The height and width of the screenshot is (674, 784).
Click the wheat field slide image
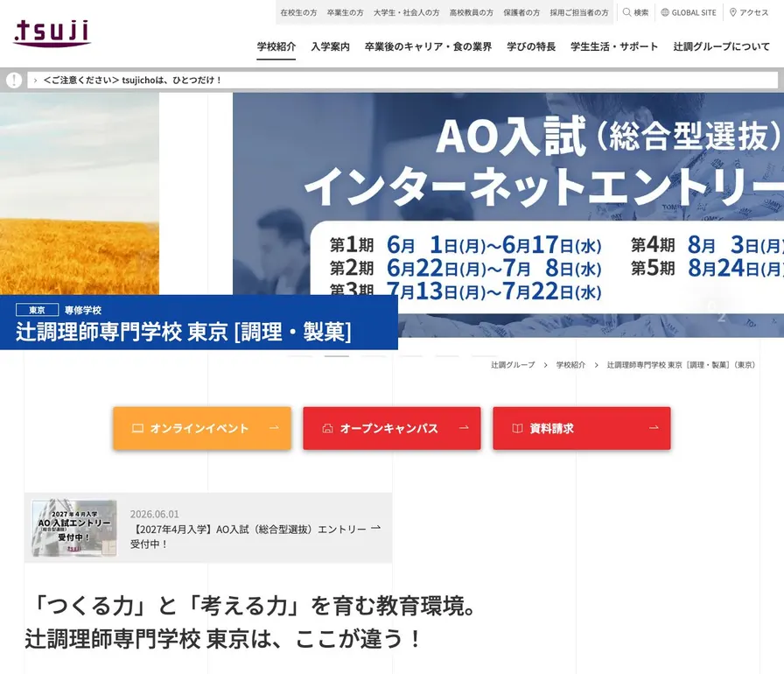tap(80, 193)
